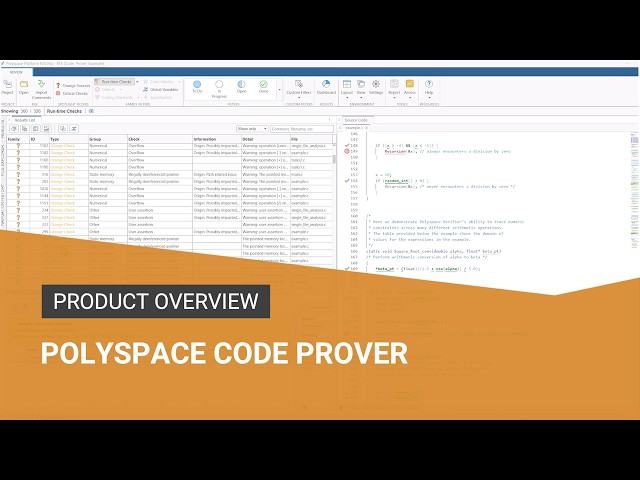The width and height of the screenshot is (640, 480).
Task: Open the Dashboard view
Action: point(326,87)
